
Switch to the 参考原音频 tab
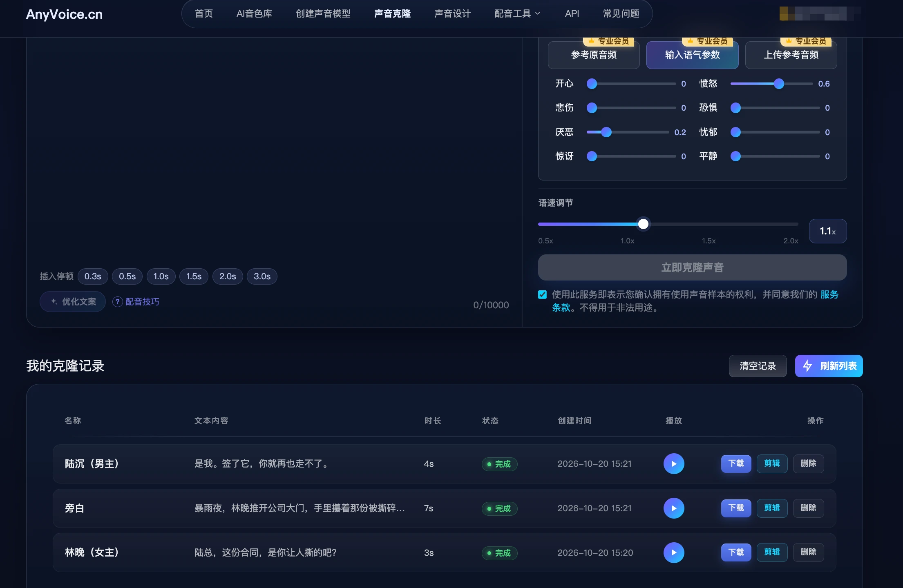pyautogui.click(x=594, y=55)
